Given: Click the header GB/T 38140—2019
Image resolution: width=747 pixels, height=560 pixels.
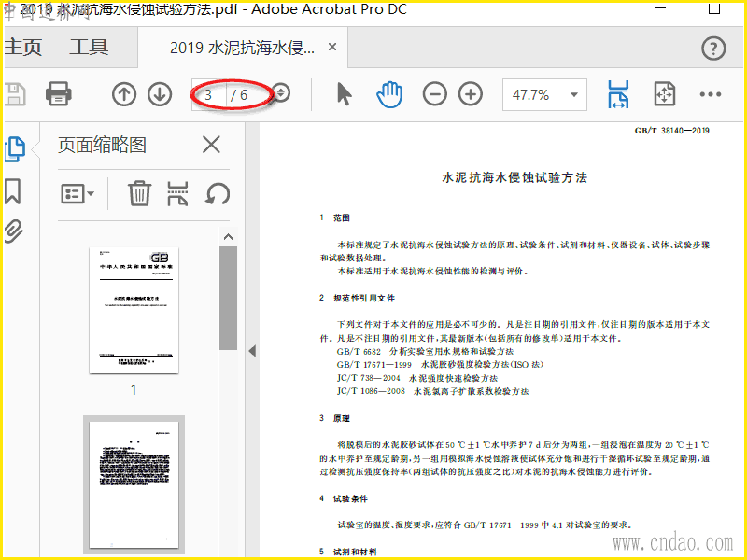Looking at the screenshot, I should 671,131.
